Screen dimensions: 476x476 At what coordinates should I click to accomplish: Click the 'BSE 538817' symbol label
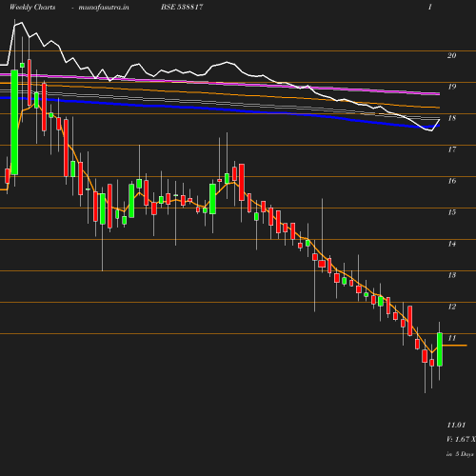[182, 7]
